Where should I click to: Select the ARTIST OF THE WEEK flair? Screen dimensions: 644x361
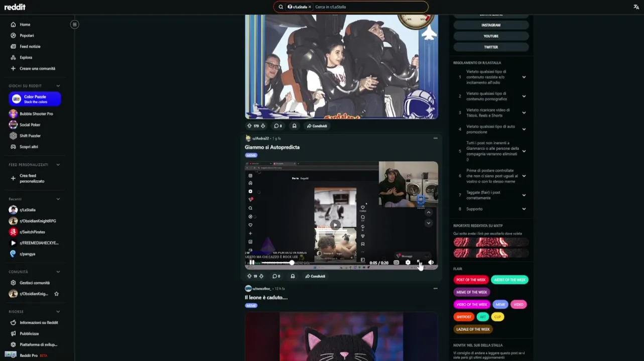click(509, 280)
